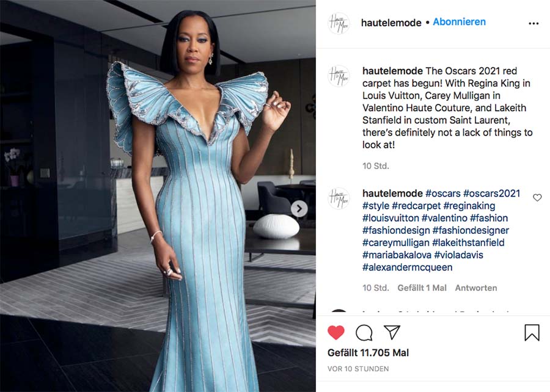Share post with paper plane icon
The height and width of the screenshot is (392, 550).
(x=392, y=332)
